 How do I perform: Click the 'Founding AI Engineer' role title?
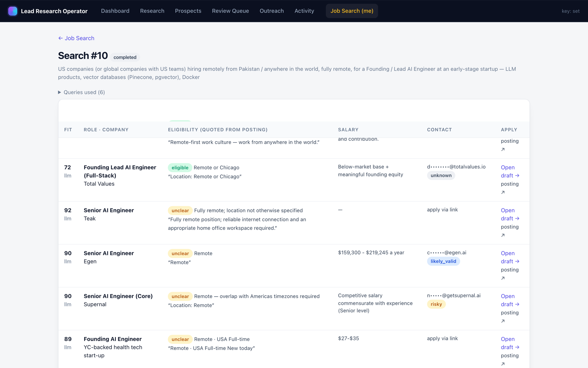[x=112, y=339]
